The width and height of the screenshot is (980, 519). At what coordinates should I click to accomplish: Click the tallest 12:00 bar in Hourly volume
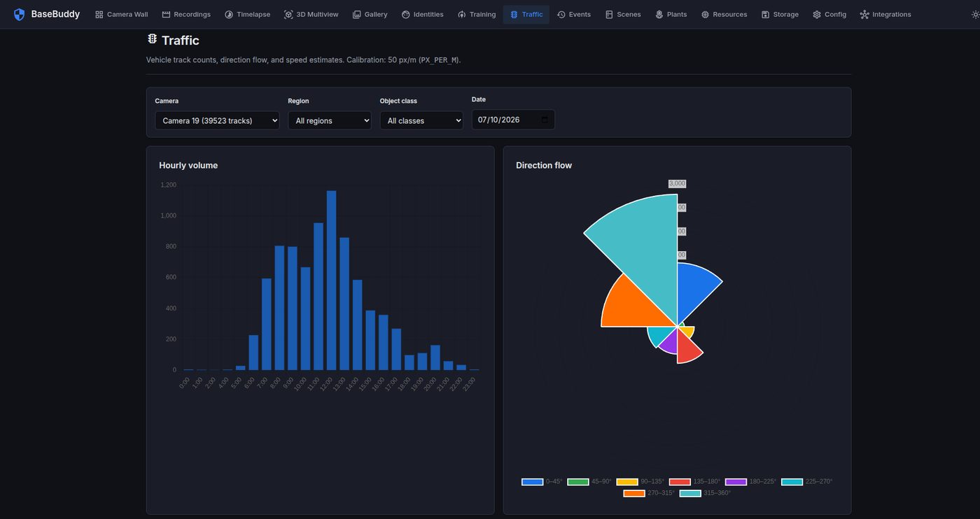[x=331, y=280]
